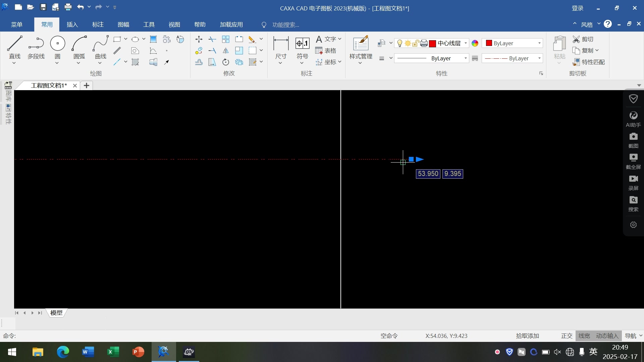Image resolution: width=644 pixels, height=362 pixels.
Task: Open Excel from the taskbar
Action: (x=113, y=352)
